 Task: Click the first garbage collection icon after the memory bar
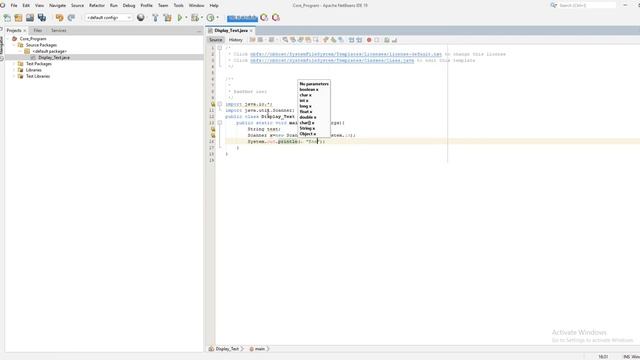tap(264, 18)
